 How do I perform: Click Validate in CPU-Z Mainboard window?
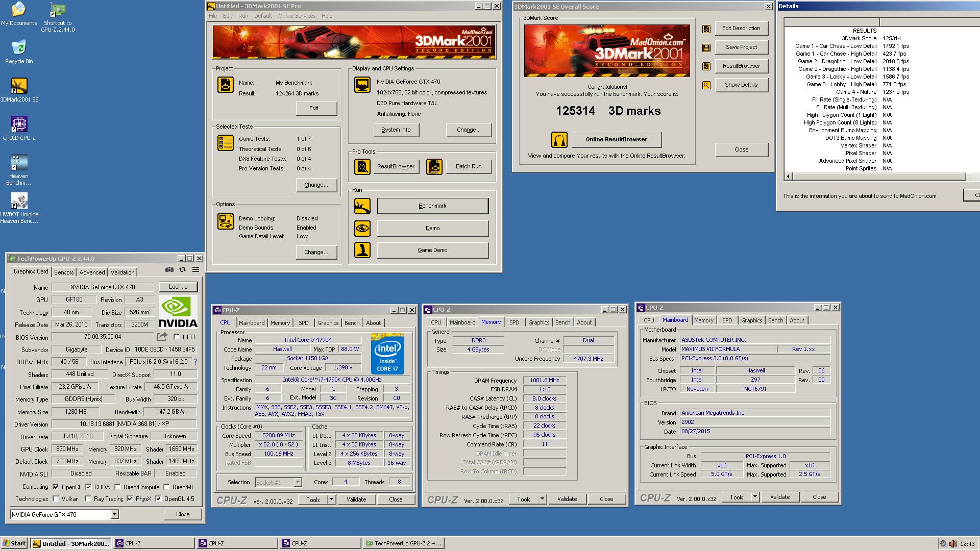point(780,497)
